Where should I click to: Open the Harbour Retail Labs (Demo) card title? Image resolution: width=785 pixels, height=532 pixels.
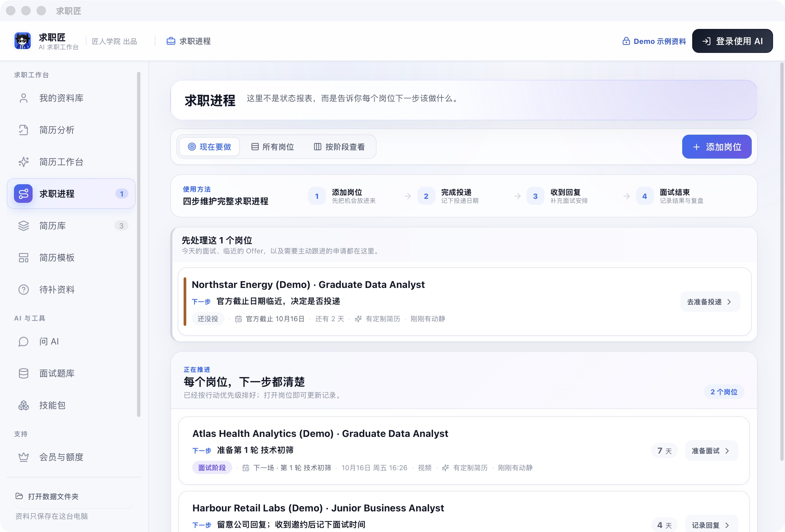click(x=318, y=508)
